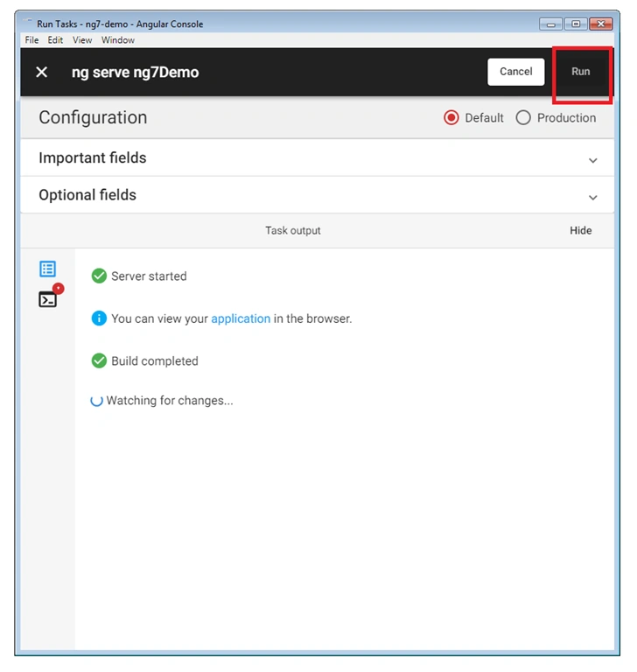The image size is (637, 672).
Task: Close the ng serve task with the X icon
Action: click(x=42, y=72)
